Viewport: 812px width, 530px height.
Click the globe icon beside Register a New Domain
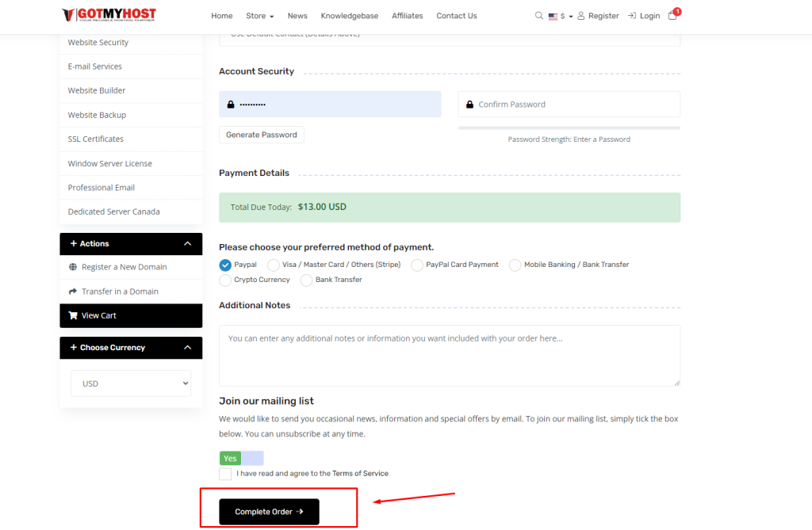pos(73,267)
